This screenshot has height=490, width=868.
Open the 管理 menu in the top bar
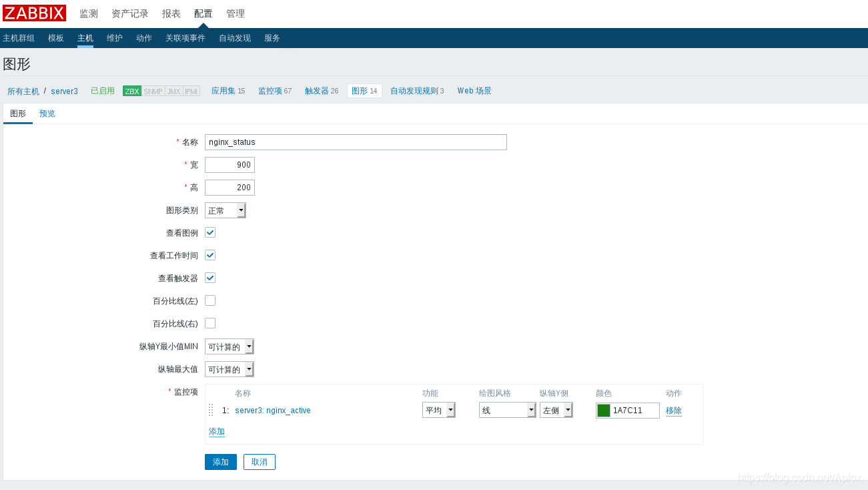point(235,13)
